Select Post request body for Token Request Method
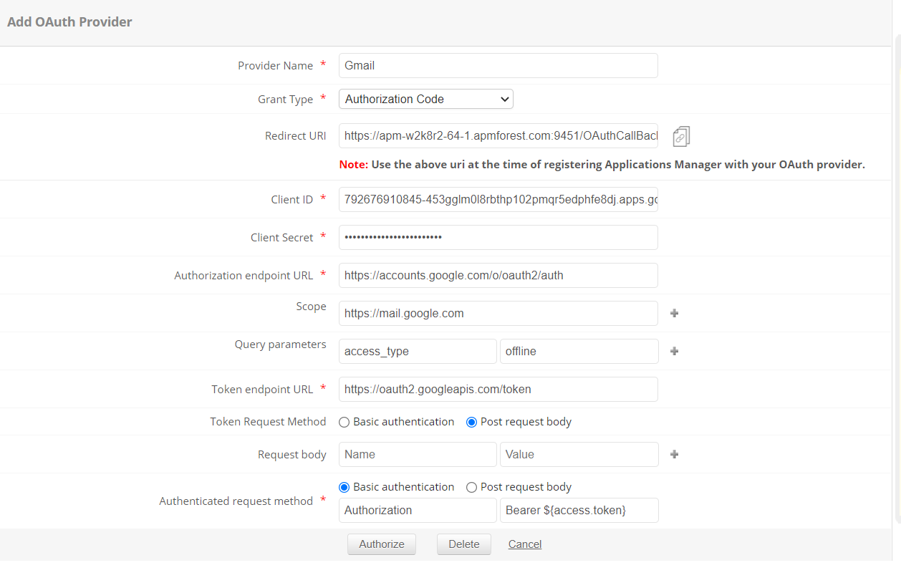Screen dimensions: 901x588 pos(471,423)
